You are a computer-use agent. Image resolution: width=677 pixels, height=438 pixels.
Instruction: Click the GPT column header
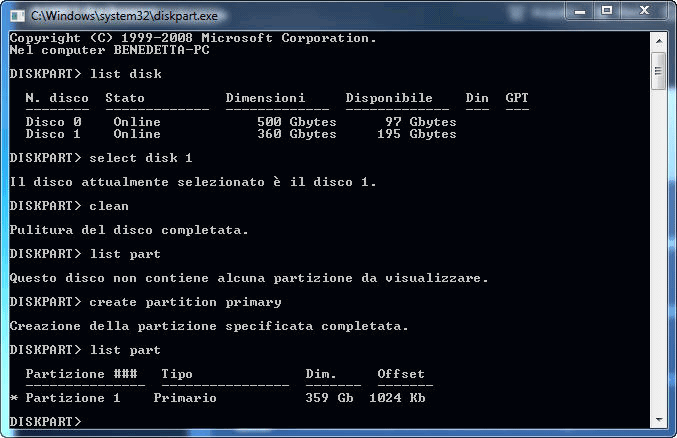[x=517, y=98]
